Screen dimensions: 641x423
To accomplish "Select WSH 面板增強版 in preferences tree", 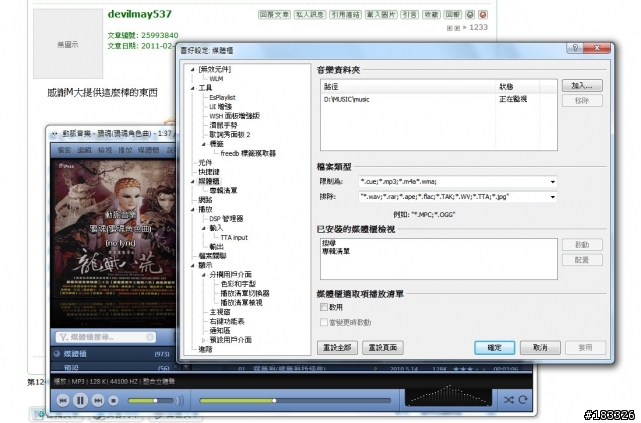I will click(234, 116).
